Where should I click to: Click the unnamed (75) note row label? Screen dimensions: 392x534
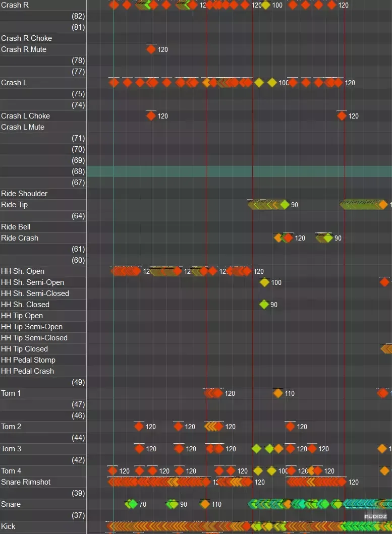click(x=78, y=94)
